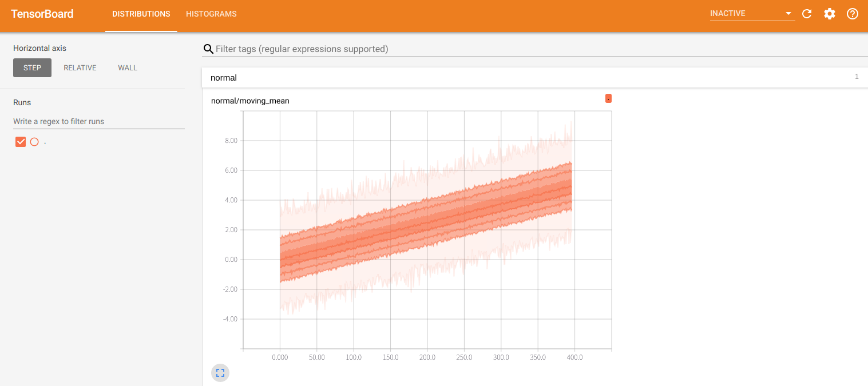Click the reload data refresh icon
The width and height of the screenshot is (868, 386).
tap(807, 14)
